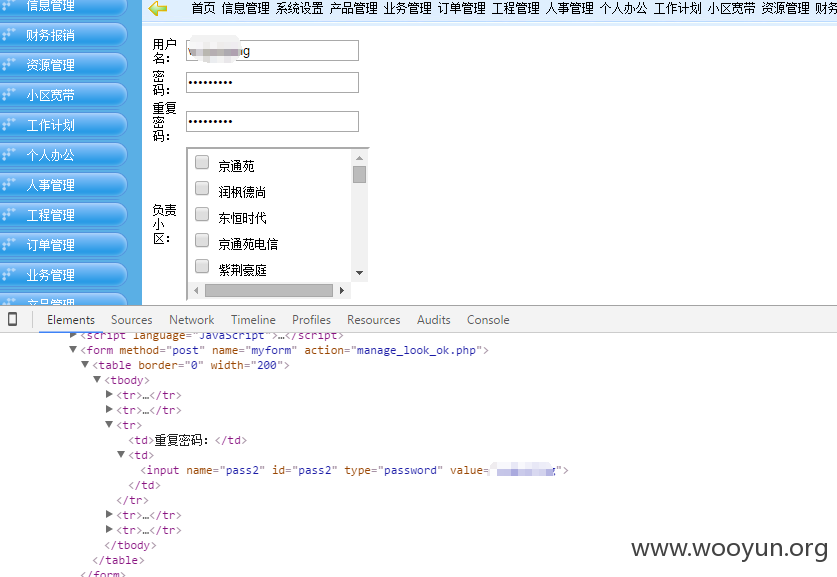Viewport: 837px width, 577px height.
Task: Open 系统设置 in the top menu
Action: pos(299,9)
